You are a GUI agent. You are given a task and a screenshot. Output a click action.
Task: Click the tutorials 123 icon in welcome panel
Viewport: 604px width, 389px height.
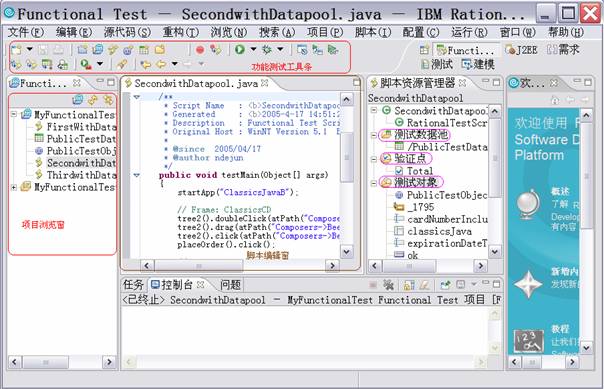click(x=528, y=340)
